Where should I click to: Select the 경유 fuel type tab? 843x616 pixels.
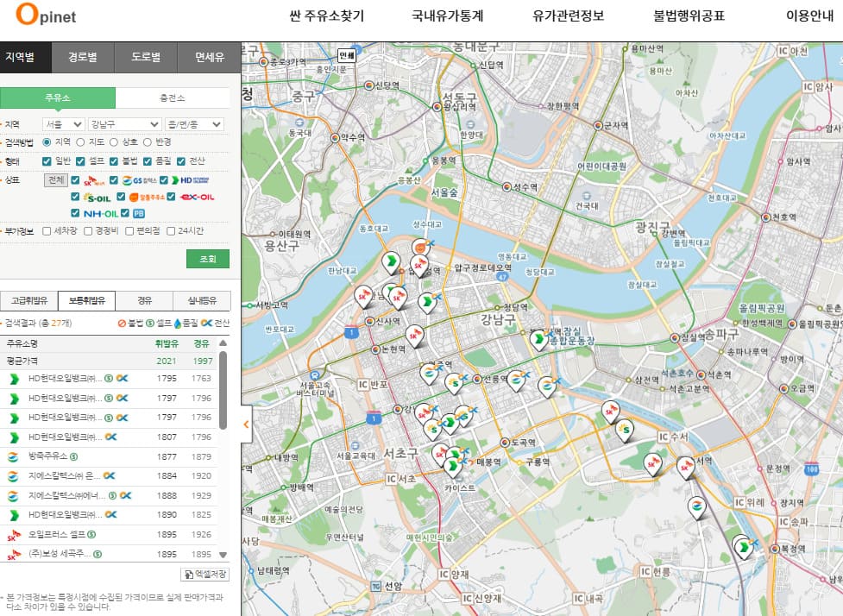[x=144, y=300]
